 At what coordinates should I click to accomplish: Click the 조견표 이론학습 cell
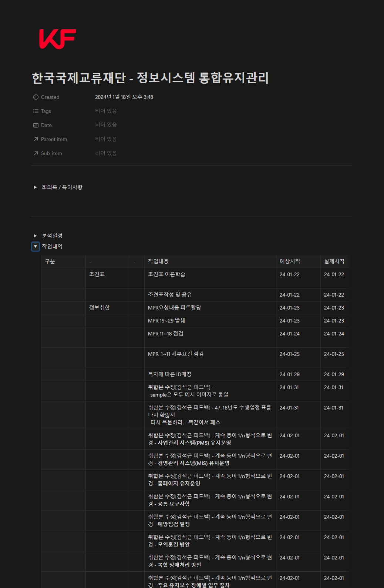[x=210, y=278]
